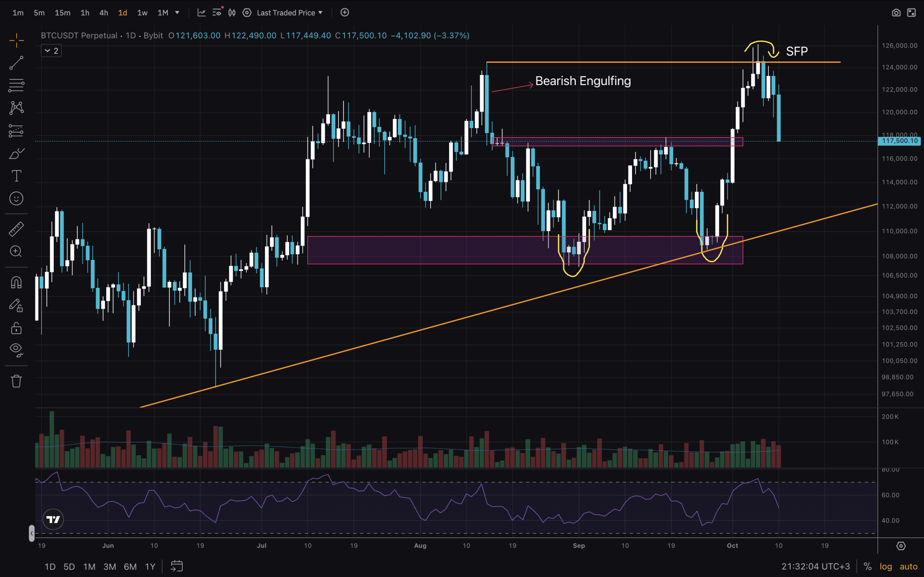924x577 pixels.
Task: Toggle log scale
Action: (885, 566)
